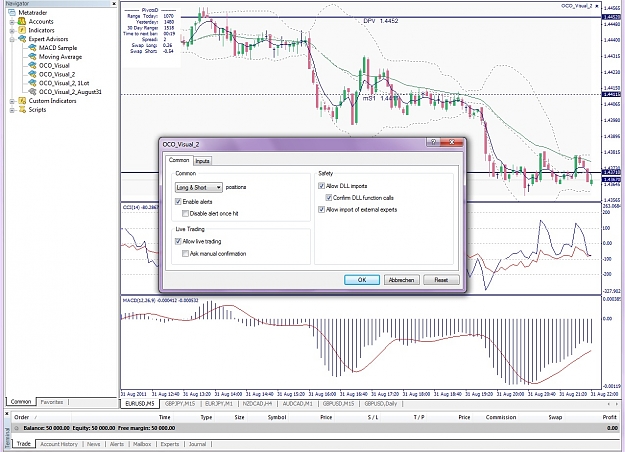Select the EURUSD,M5 chart tab
This screenshot has height=452, width=625.
140,404
